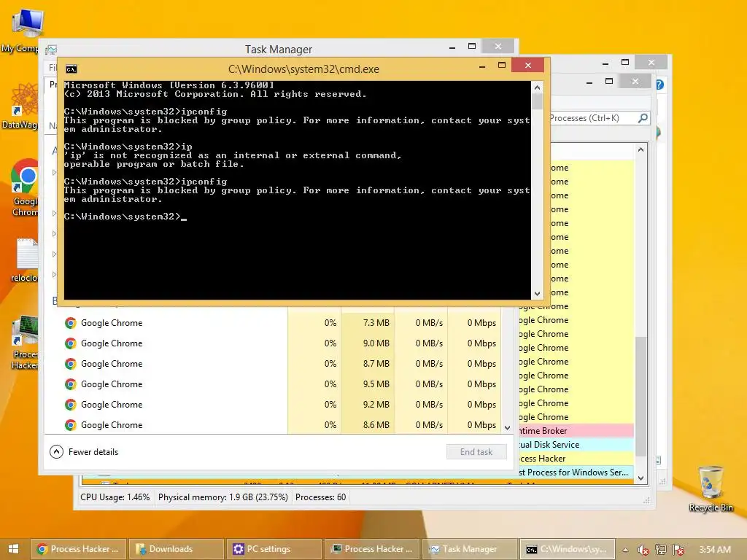Click the network tray icon
The width and height of the screenshot is (747, 560).
tap(661, 550)
